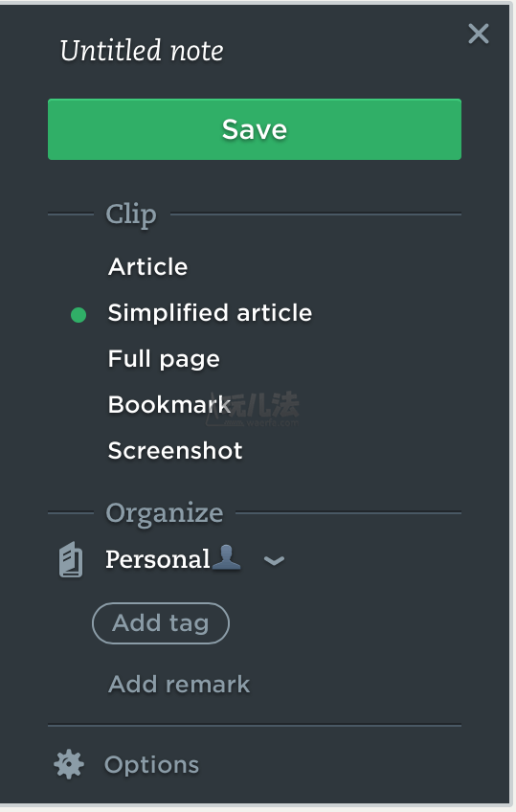Click Add remark field

(179, 685)
